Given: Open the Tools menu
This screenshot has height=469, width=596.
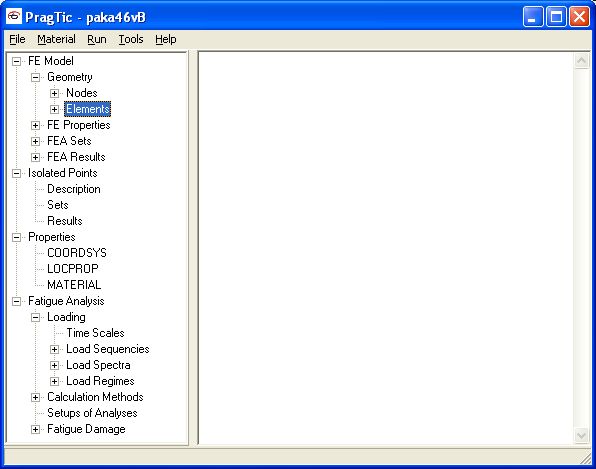Looking at the screenshot, I should coord(131,39).
